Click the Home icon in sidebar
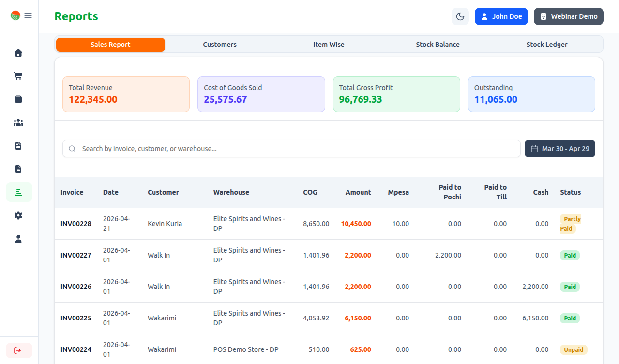This screenshot has height=364, width=619. click(18, 53)
